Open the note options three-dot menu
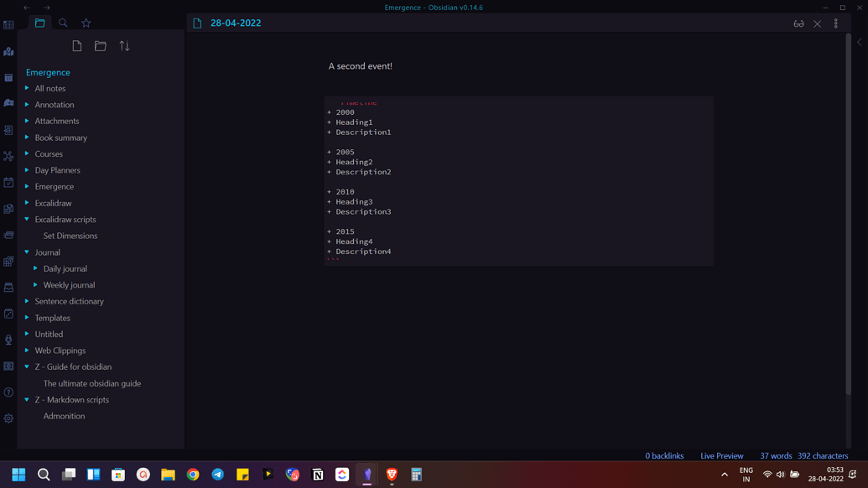This screenshot has width=868, height=488. (835, 23)
